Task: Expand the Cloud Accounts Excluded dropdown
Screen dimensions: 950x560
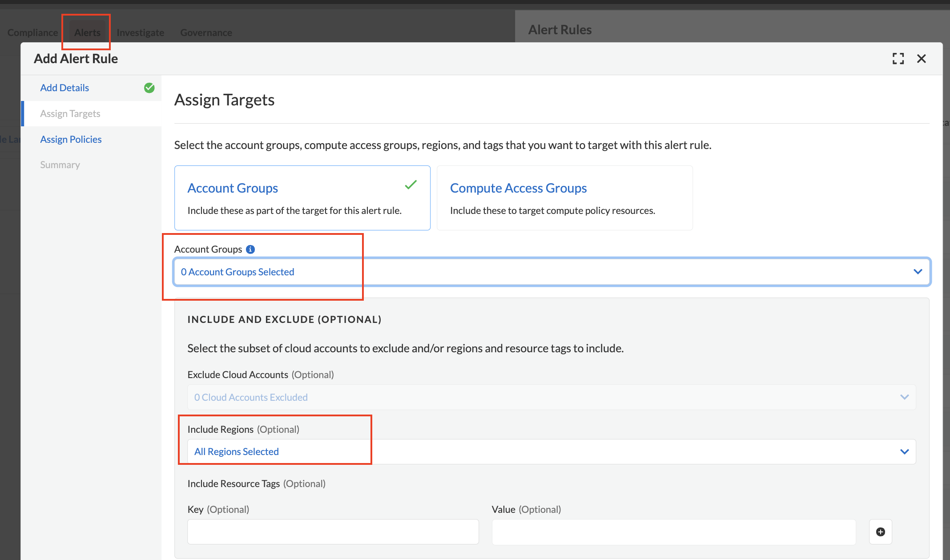Action: pos(551,397)
